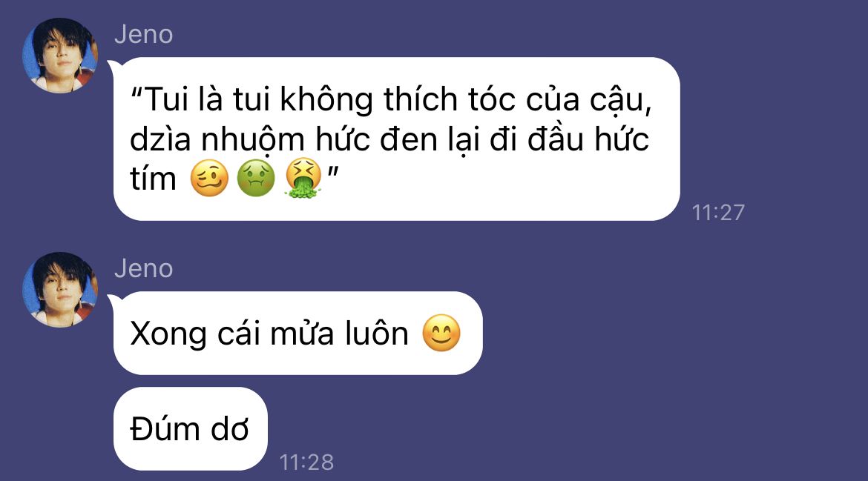
Task: Tap the Jeno name above second message
Action: 143,269
